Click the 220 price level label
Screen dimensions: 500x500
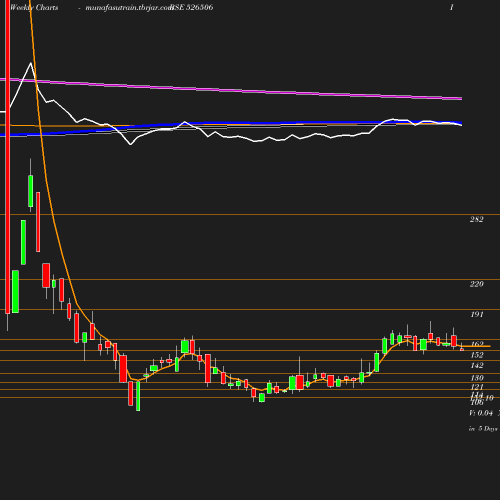(x=476, y=284)
